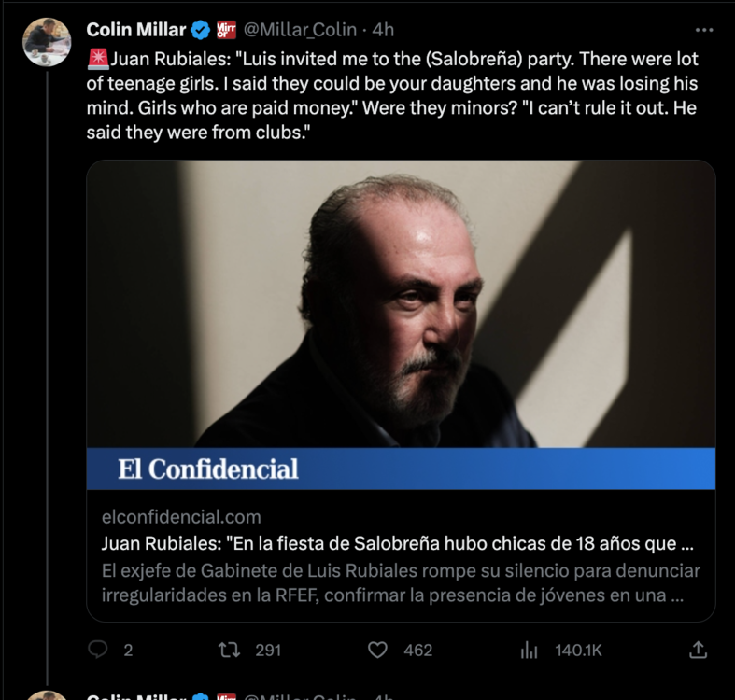735x700 pixels.
Task: Click the 4h timestamp of the tweet
Action: [x=384, y=30]
